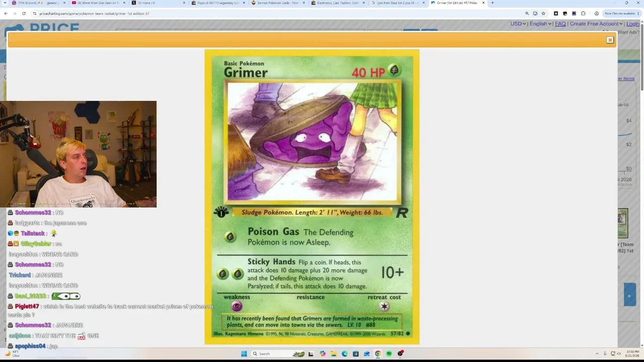Viewport: 644px width, 362px height.
Task: Open the Chrome icon on the taskbar
Action: pos(378,354)
